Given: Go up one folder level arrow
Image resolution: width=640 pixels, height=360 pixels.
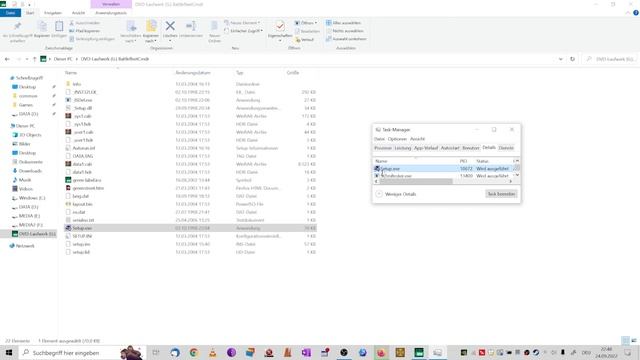Looking at the screenshot, I should (x=35, y=59).
